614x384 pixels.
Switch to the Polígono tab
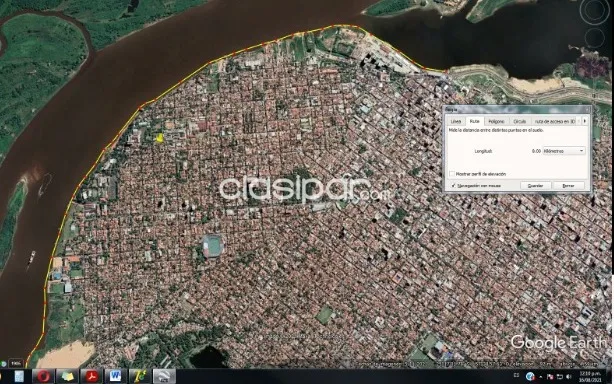pos(496,121)
